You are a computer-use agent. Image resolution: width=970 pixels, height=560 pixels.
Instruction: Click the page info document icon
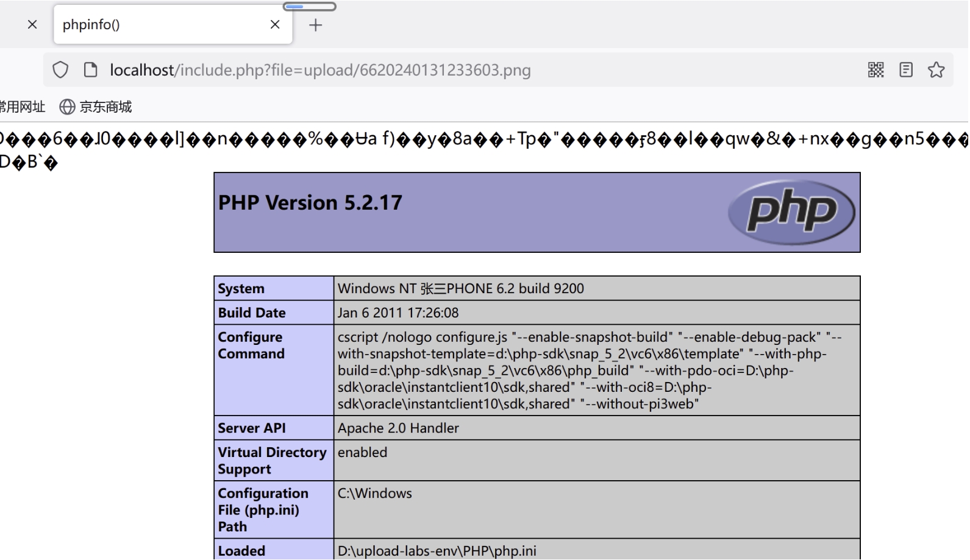click(90, 70)
